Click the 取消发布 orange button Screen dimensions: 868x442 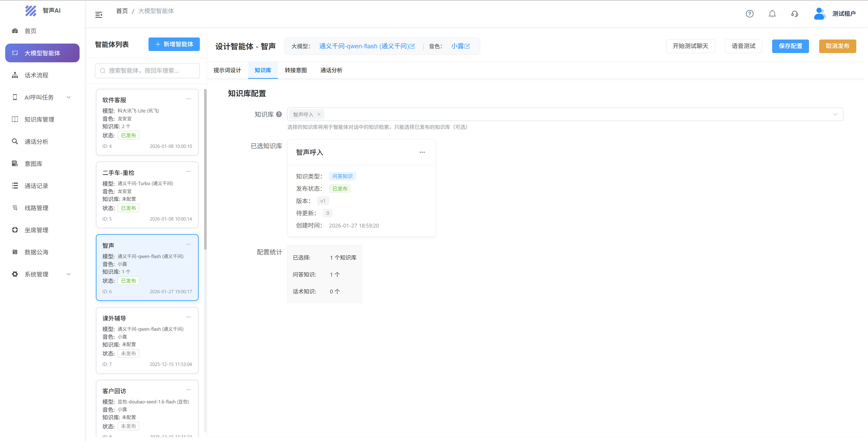(837, 46)
